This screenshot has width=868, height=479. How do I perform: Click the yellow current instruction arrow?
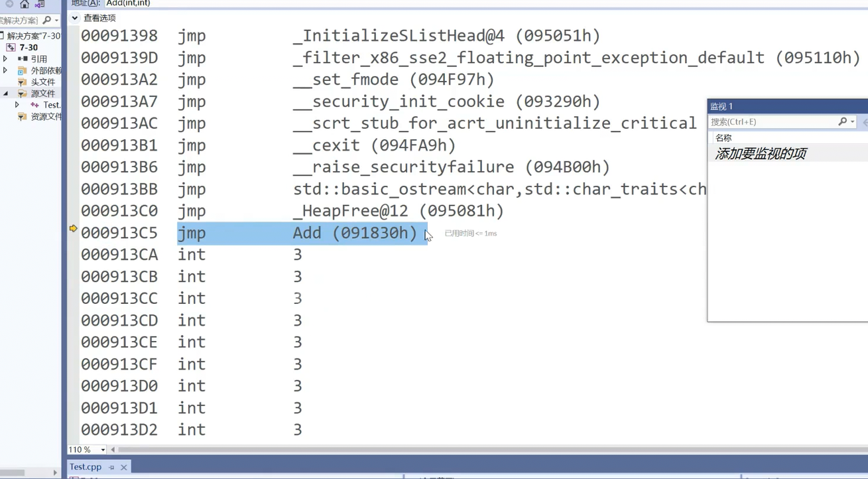click(x=73, y=228)
